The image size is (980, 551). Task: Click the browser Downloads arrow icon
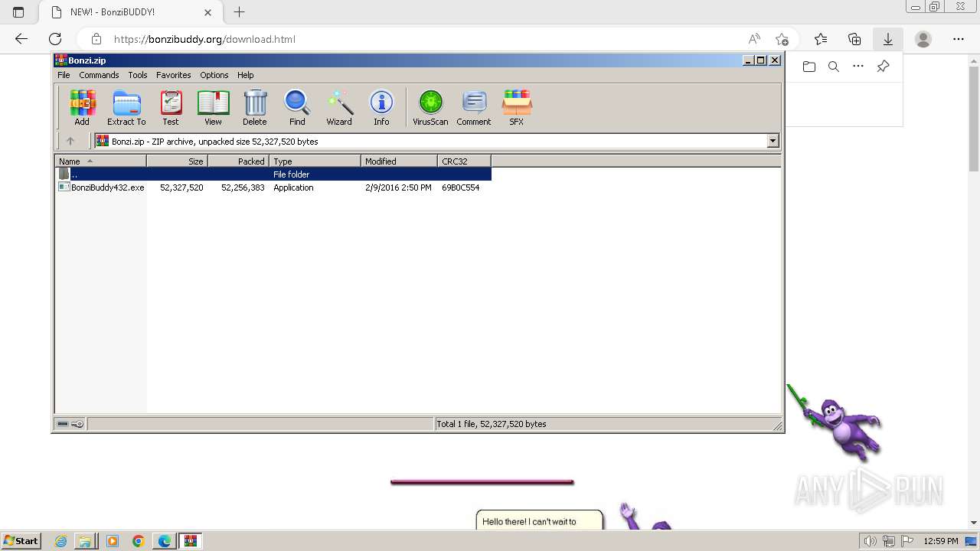pyautogui.click(x=888, y=39)
